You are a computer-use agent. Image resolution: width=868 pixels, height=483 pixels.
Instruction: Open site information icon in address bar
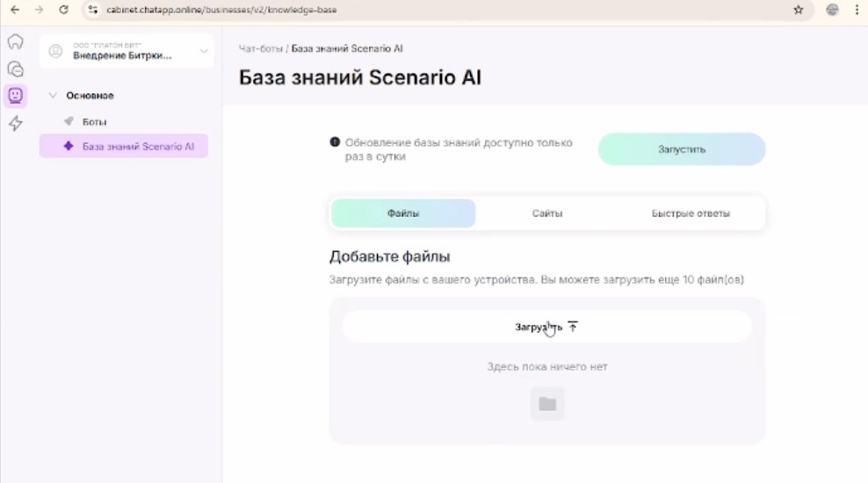[93, 10]
